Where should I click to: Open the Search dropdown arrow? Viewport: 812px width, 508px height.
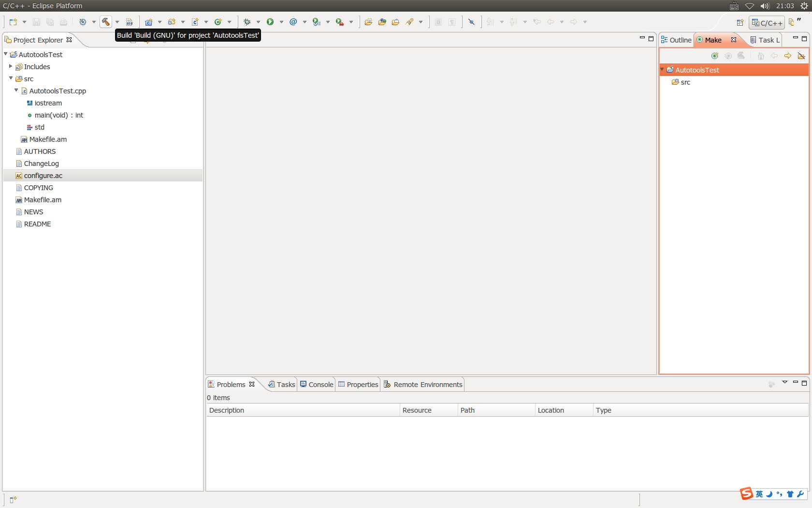point(420,22)
